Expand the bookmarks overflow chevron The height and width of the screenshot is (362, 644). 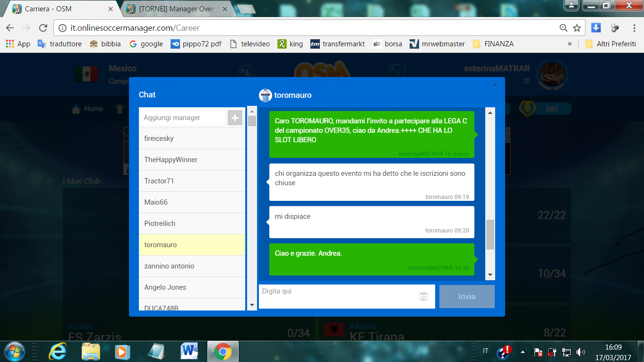pos(569,44)
